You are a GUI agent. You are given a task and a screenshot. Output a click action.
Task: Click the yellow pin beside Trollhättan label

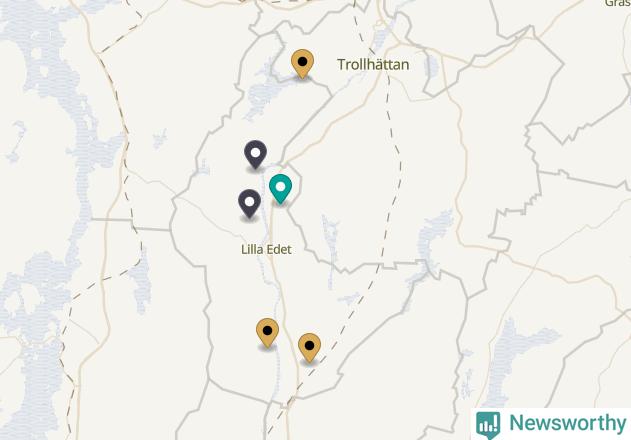coord(302,64)
